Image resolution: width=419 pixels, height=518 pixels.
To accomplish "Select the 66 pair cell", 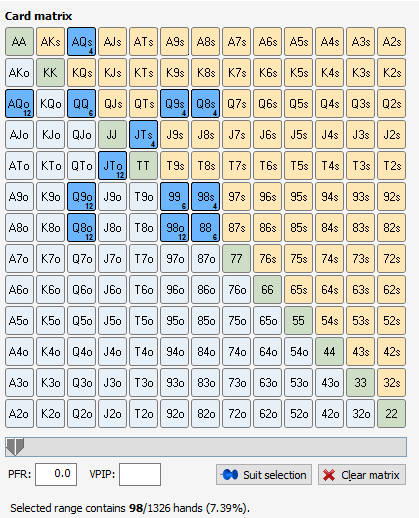I will (x=267, y=290).
